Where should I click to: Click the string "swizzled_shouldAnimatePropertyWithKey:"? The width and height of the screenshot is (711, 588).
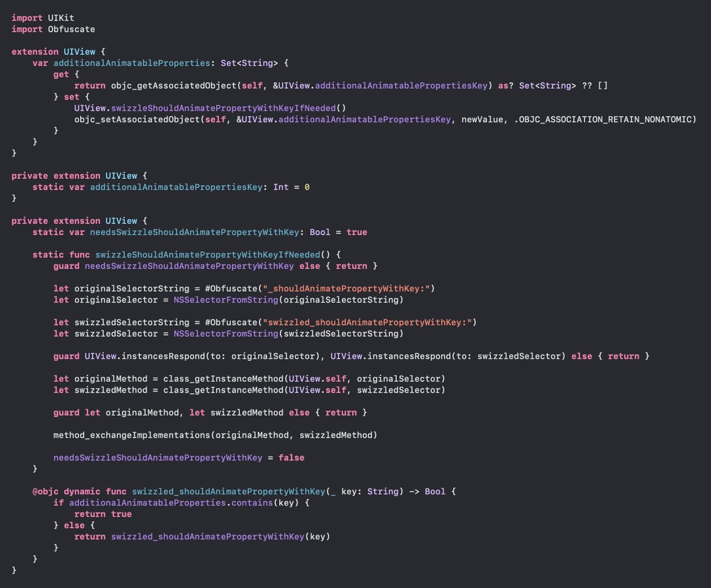367,322
